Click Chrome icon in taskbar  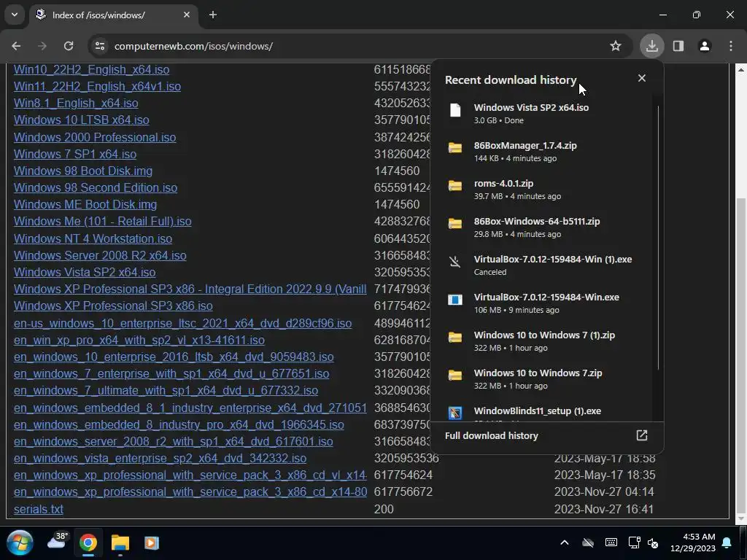tap(88, 542)
